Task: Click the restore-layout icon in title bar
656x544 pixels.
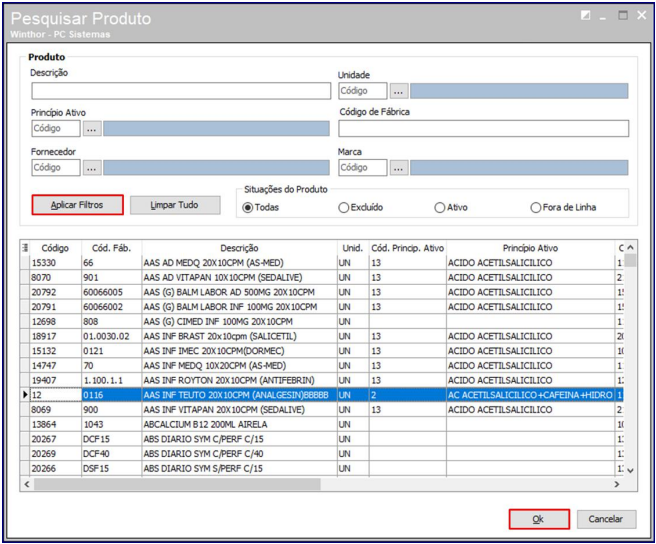Action: click(585, 15)
